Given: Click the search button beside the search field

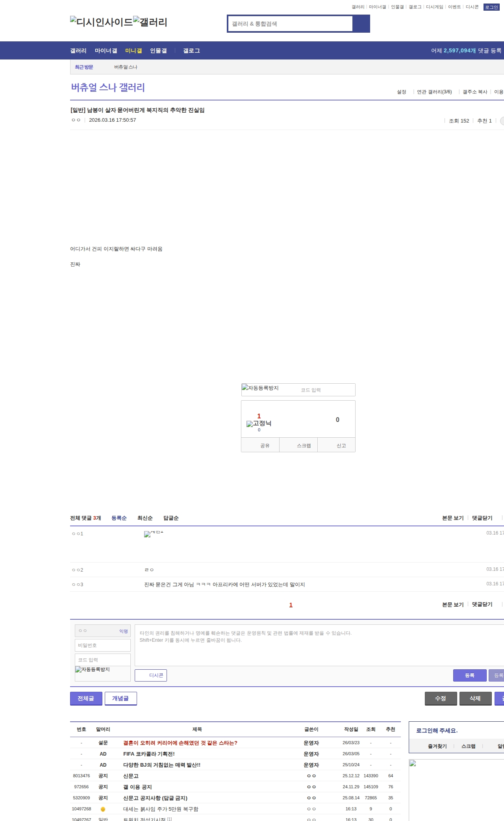Looking at the screenshot, I should [361, 24].
